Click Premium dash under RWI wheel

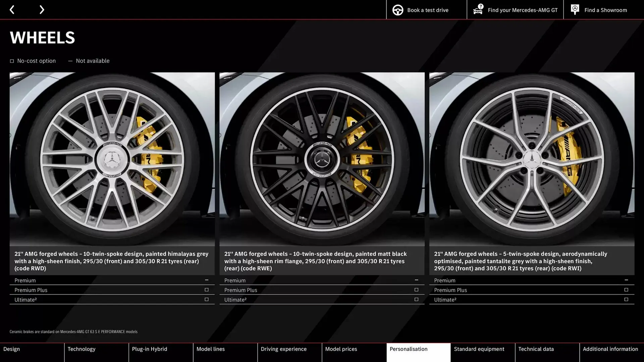pyautogui.click(x=626, y=280)
